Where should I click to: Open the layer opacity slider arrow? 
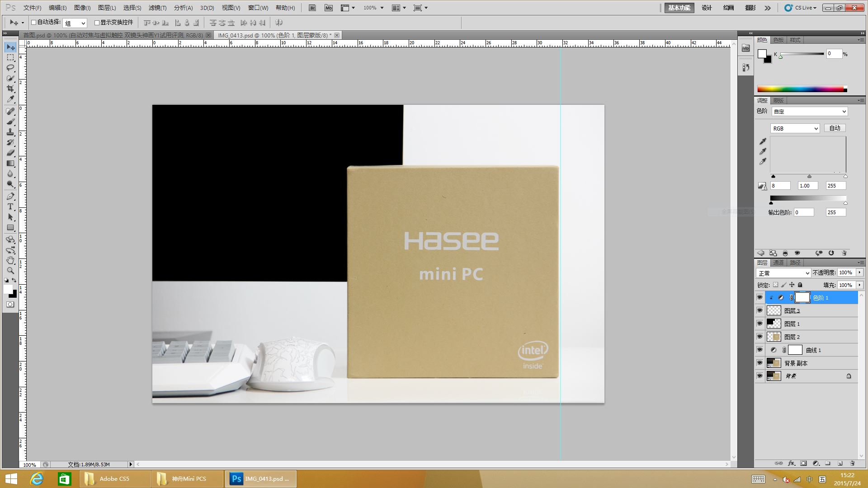pyautogui.click(x=859, y=272)
